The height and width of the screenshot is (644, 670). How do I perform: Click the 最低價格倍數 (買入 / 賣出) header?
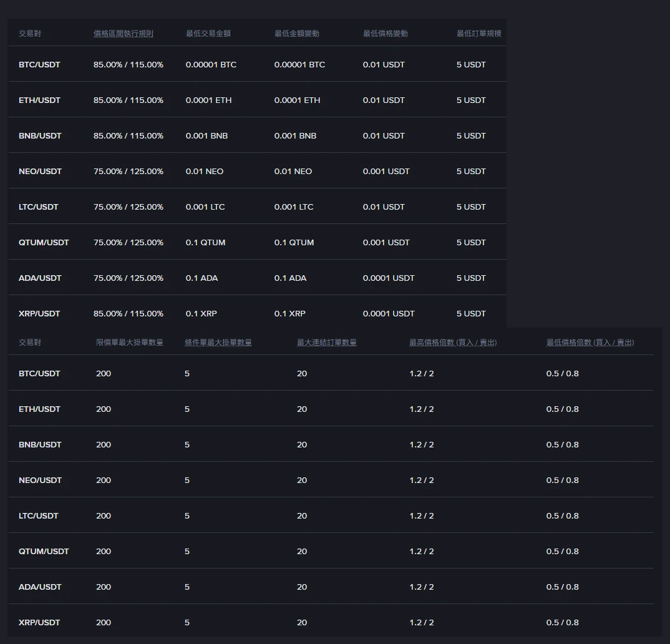click(590, 343)
